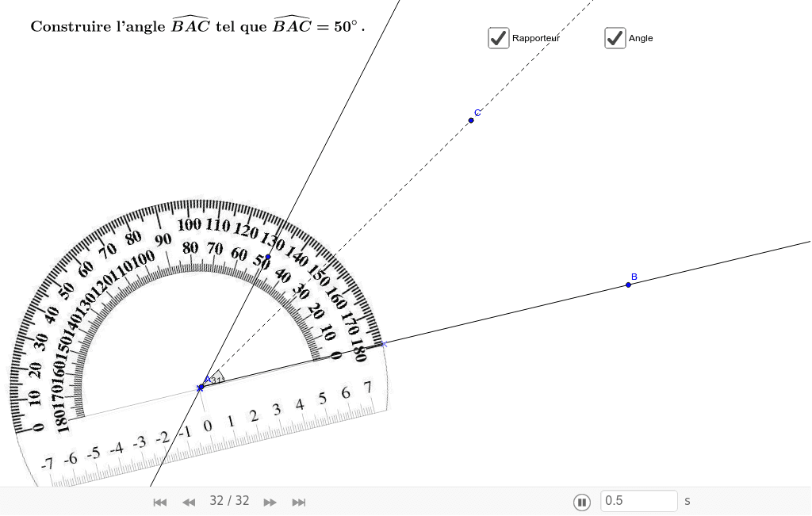812x516 pixels.
Task: Select point B on the horizontal ray
Action: (628, 285)
